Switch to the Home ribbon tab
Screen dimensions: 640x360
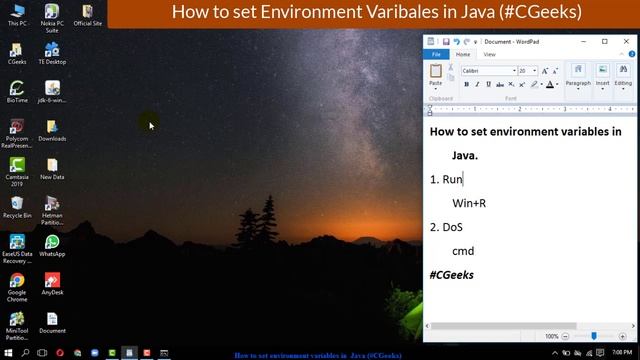463,54
